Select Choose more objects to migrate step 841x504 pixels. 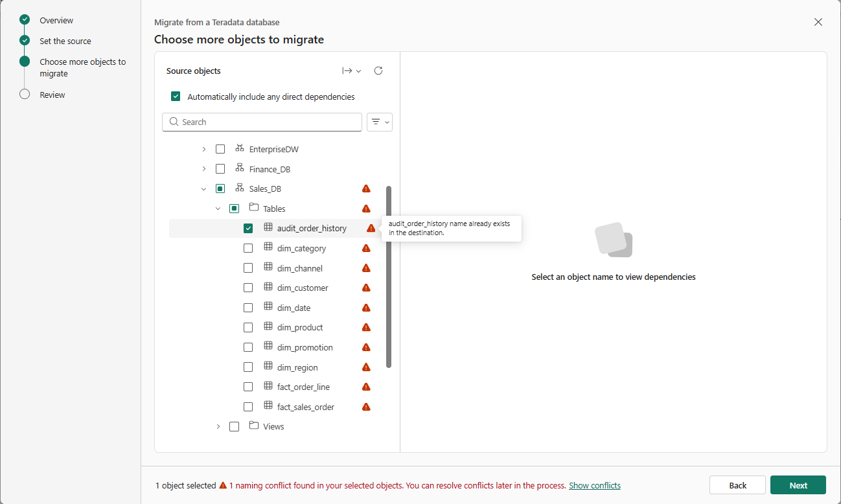tap(83, 67)
